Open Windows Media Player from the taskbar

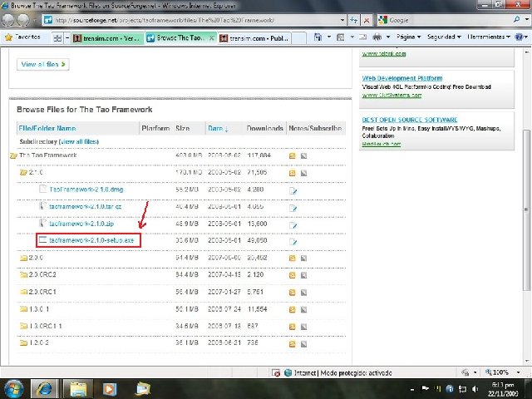(110, 388)
